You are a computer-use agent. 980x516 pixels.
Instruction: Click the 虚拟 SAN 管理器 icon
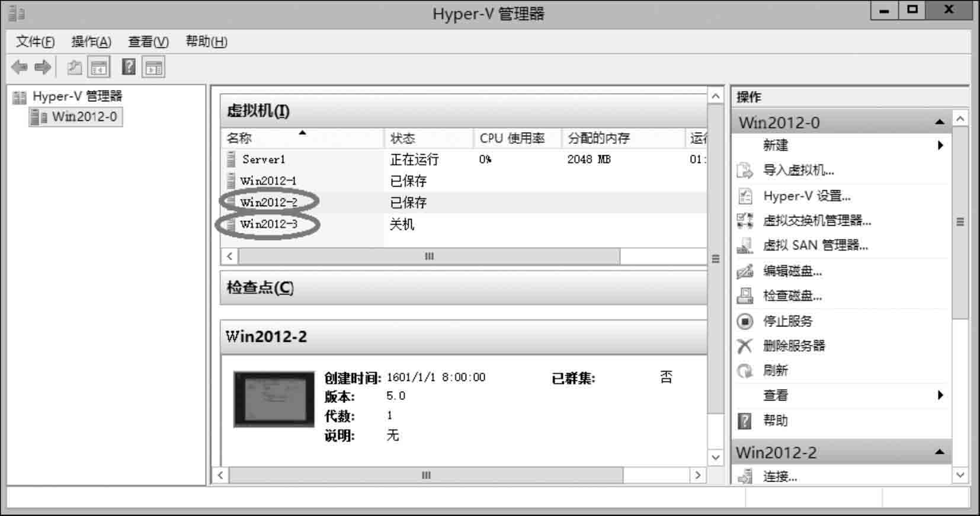[x=745, y=246]
